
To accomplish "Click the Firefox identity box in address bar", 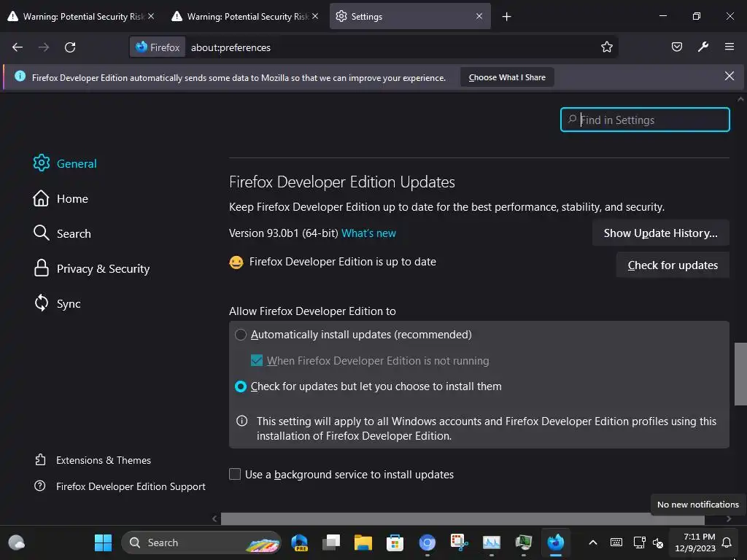I will pos(158,47).
